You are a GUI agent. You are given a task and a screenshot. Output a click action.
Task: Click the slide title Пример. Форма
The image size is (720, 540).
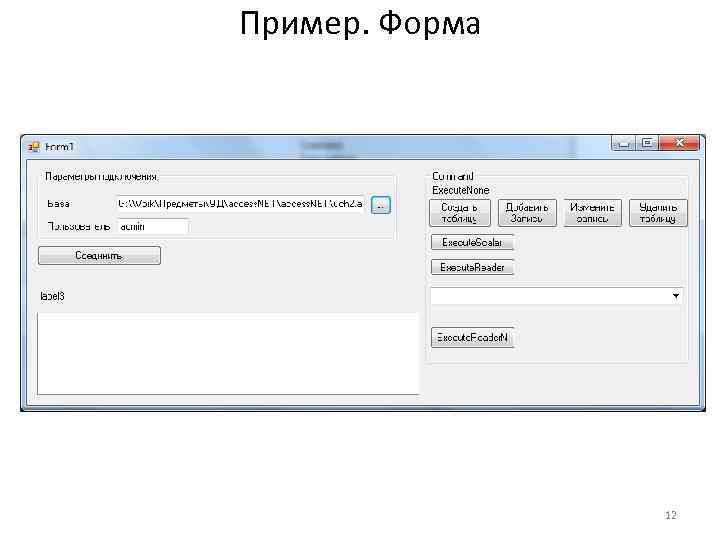pos(360,23)
